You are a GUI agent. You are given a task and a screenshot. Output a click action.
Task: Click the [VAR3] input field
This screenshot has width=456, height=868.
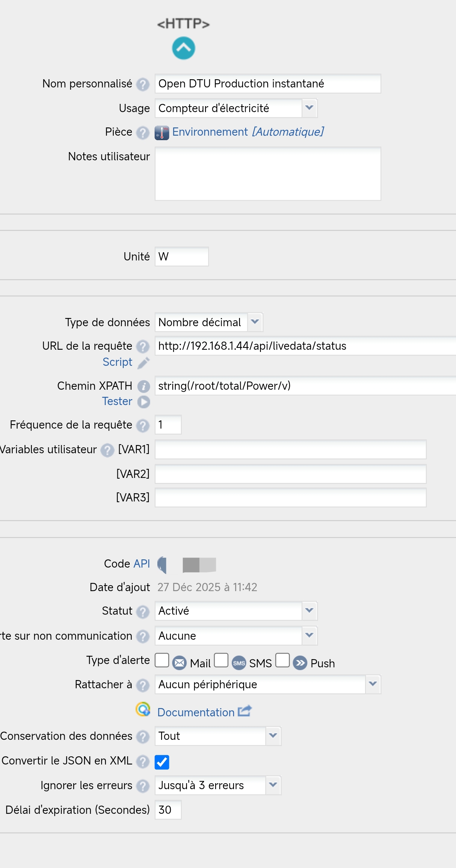point(290,498)
